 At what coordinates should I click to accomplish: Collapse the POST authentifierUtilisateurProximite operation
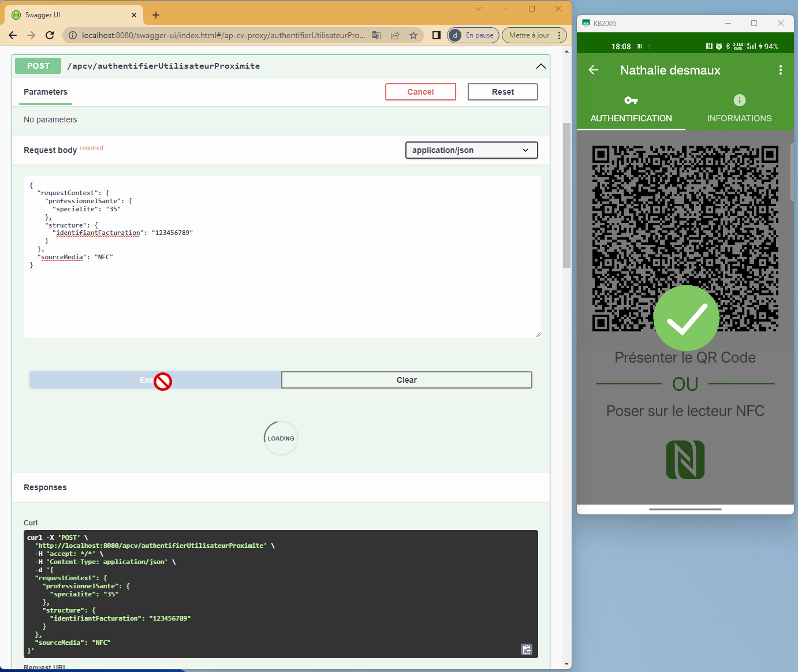(541, 66)
